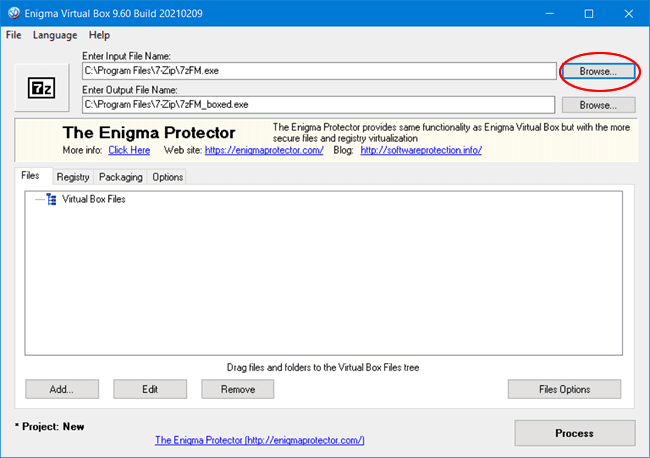
Task: Open the Help menu
Action: (x=99, y=35)
